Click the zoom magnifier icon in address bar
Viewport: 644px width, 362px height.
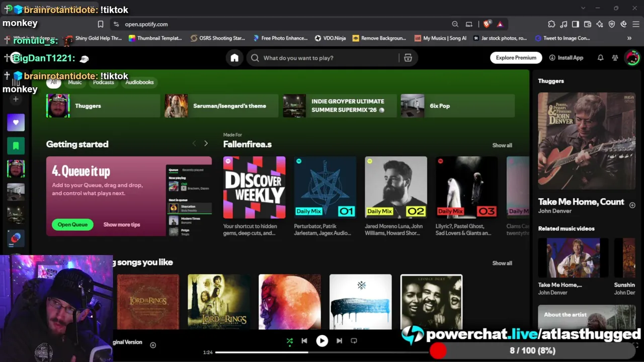pyautogui.click(x=455, y=24)
